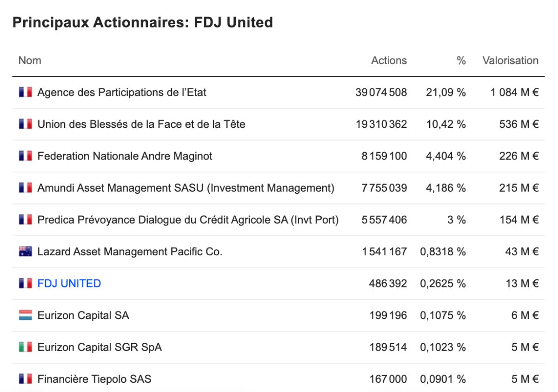Click the Australian flag beside Lazard Asset Management
The width and height of the screenshot is (558, 392).
click(26, 252)
